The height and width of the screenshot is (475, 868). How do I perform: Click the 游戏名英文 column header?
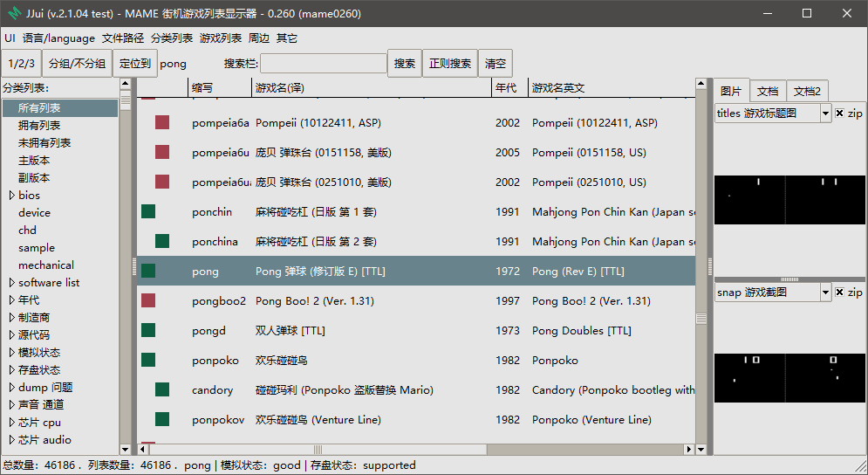click(x=612, y=87)
